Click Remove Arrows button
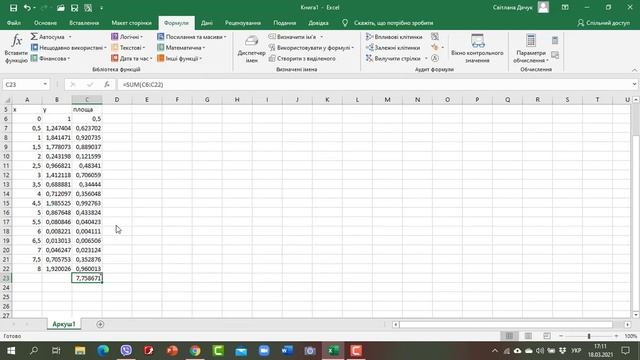This screenshot has height=360, width=640. [x=393, y=58]
